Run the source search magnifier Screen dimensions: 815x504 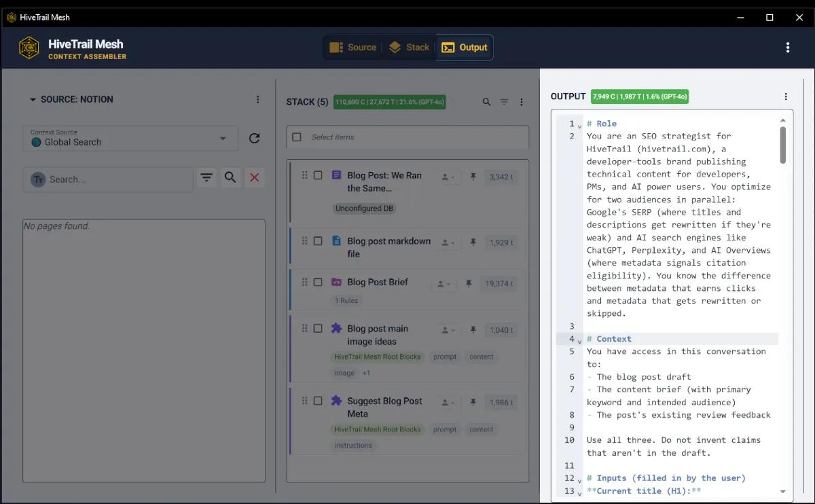(x=230, y=177)
